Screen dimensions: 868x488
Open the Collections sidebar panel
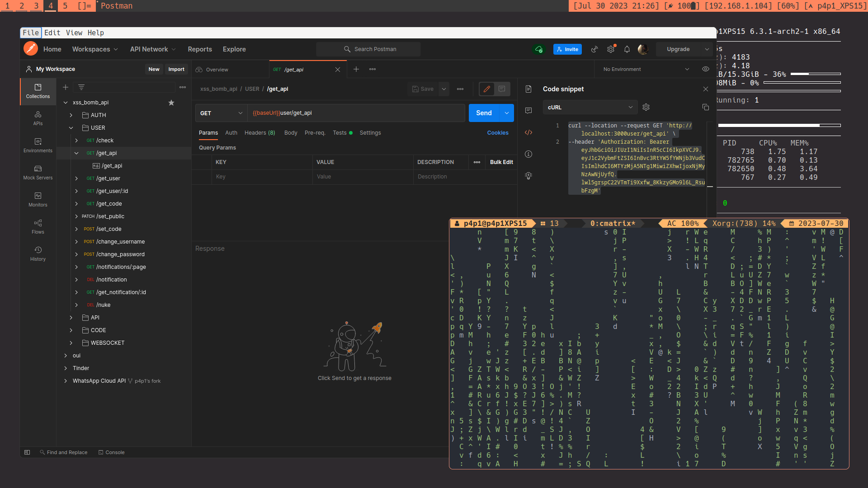(x=38, y=91)
